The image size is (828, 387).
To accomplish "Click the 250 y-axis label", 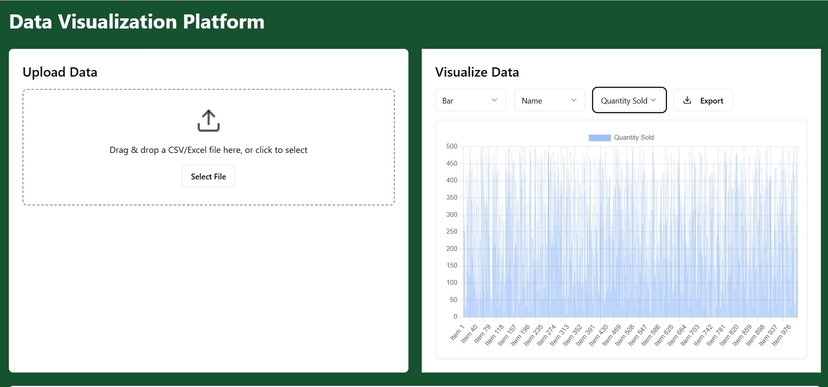I will tap(451, 232).
